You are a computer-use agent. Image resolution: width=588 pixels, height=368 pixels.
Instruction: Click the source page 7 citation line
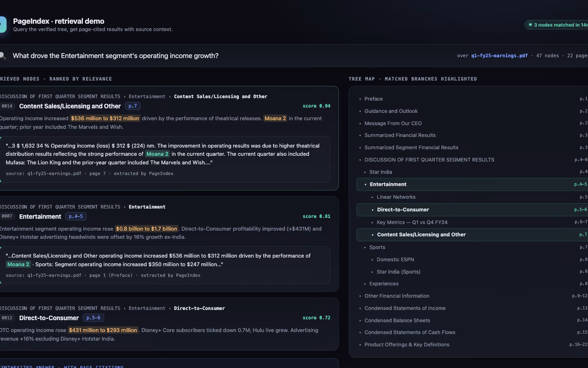click(x=89, y=173)
